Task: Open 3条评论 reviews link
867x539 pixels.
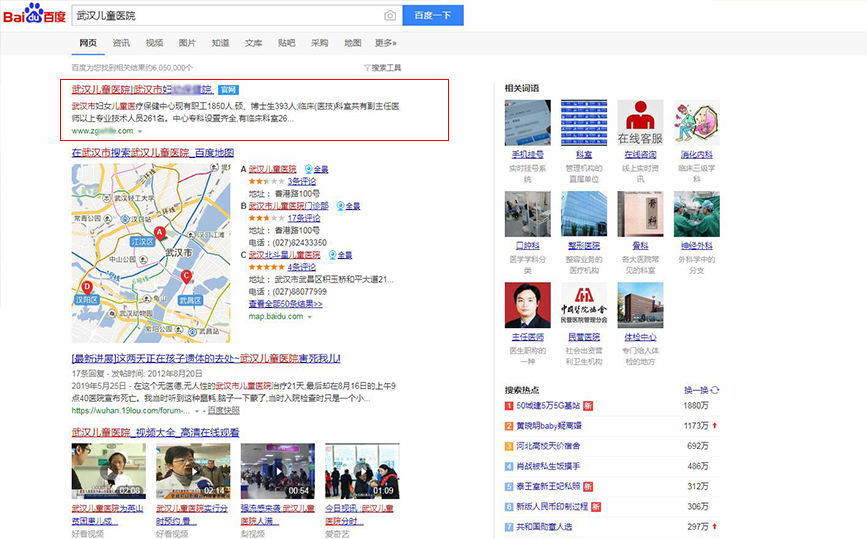Action: 301,181
